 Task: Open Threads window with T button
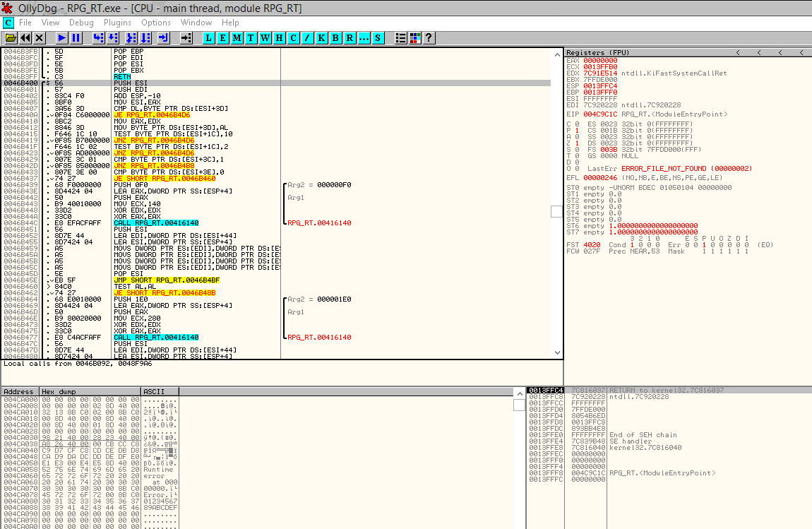251,38
